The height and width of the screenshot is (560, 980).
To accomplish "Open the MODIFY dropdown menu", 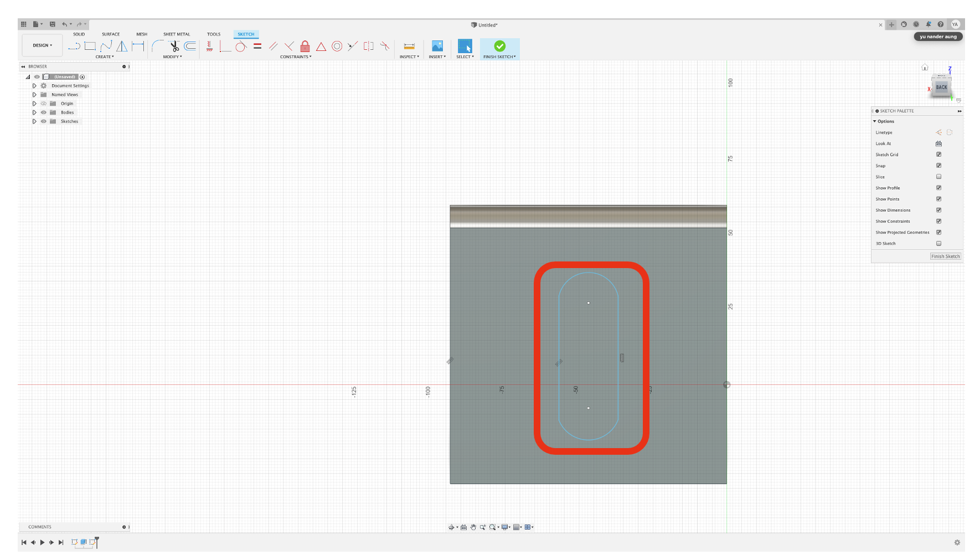I will pos(172,57).
